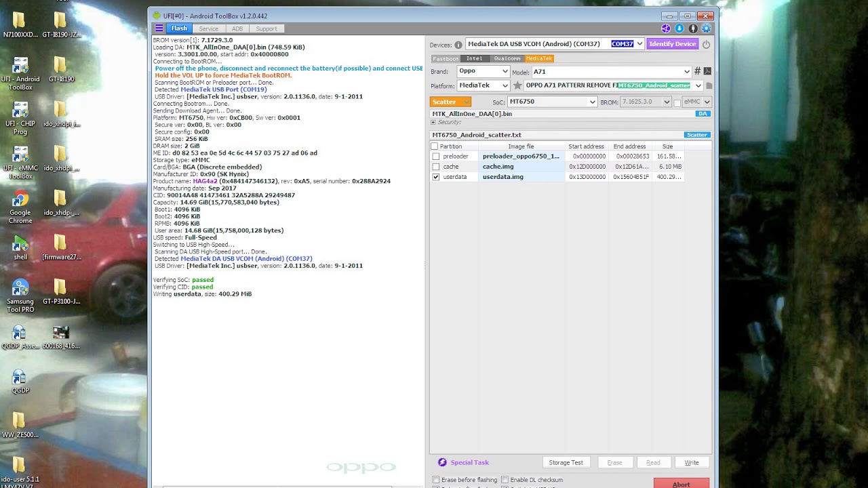Click the Write button
The image size is (868, 488).
(692, 462)
